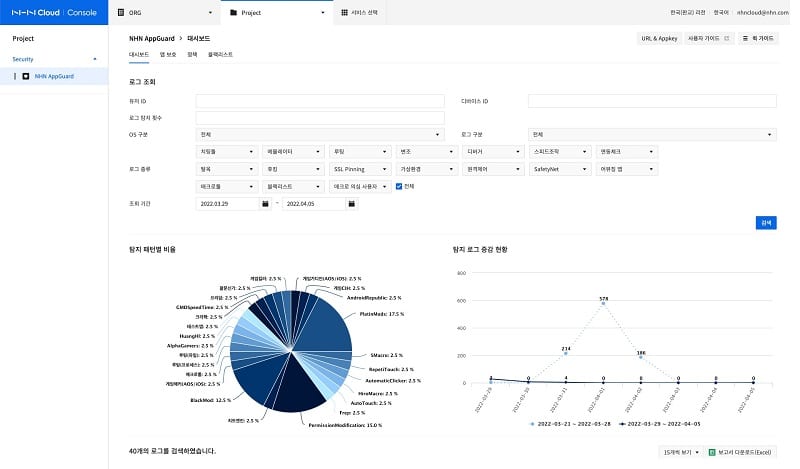
Task: Toggle the 2022-03-21 ~ 2022-03-28 legend series
Action: [570, 424]
